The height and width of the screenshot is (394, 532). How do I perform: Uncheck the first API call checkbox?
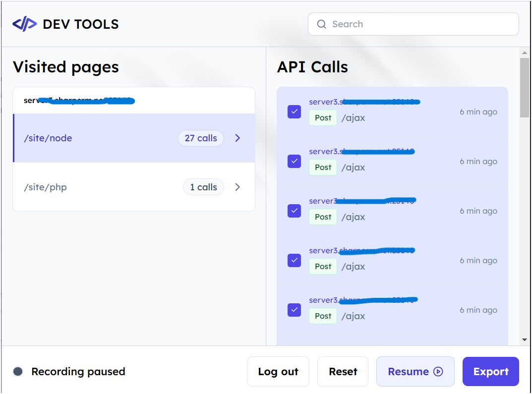coord(294,112)
